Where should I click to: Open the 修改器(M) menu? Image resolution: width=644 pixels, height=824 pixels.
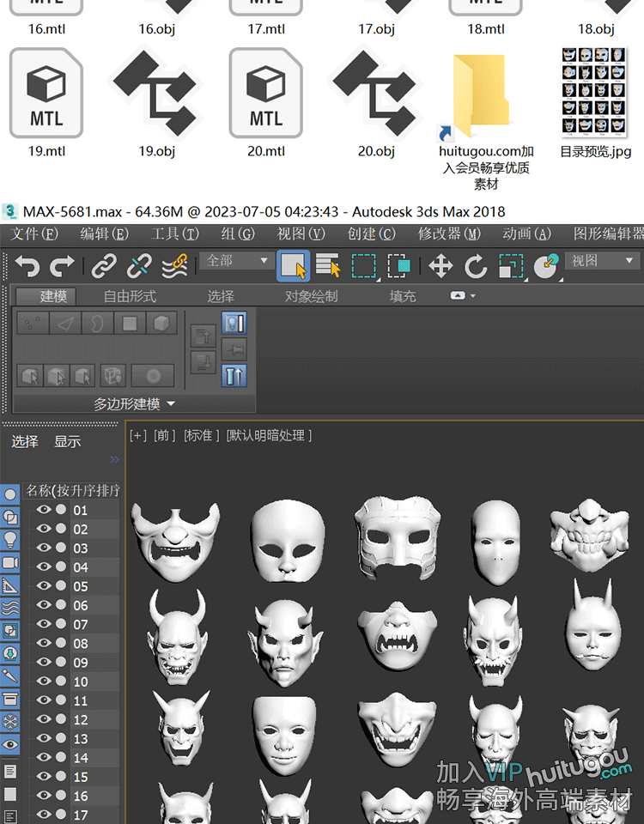coord(450,233)
